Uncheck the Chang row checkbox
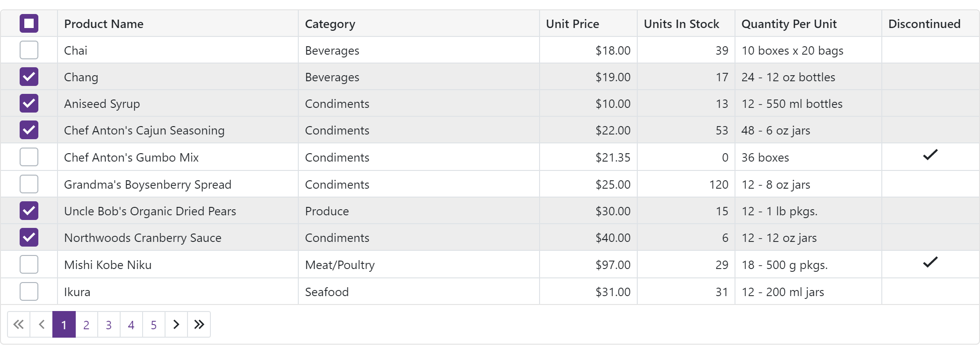 (29, 77)
